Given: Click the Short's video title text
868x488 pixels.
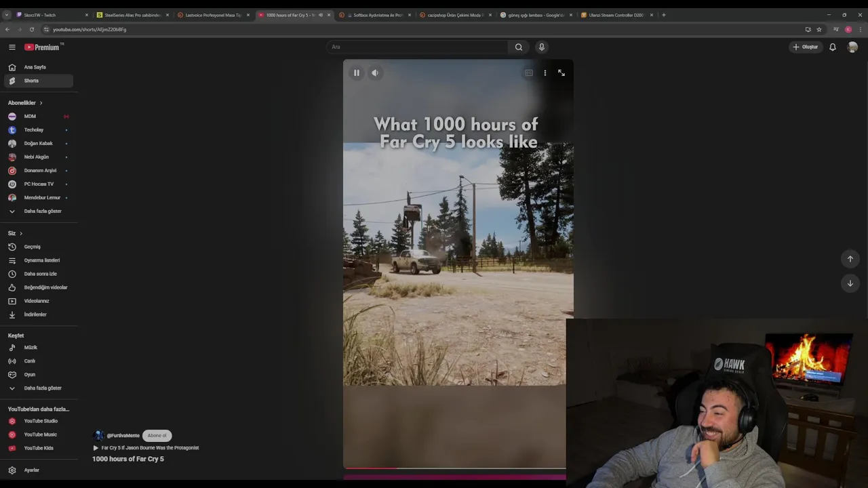Looking at the screenshot, I should tap(128, 459).
